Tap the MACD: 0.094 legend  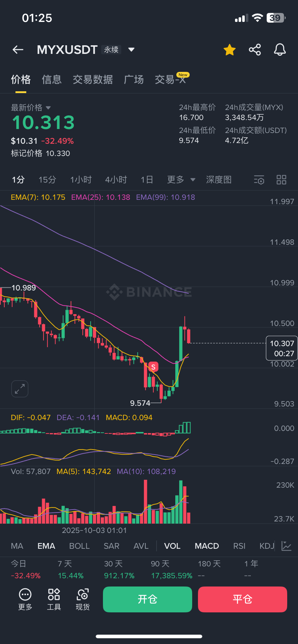click(x=129, y=418)
